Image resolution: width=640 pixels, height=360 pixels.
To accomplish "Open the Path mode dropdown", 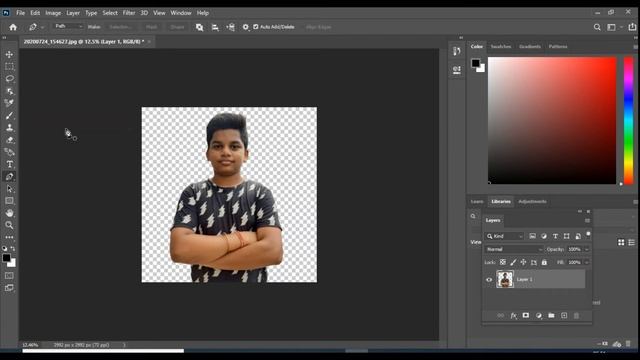I will pyautogui.click(x=68, y=27).
